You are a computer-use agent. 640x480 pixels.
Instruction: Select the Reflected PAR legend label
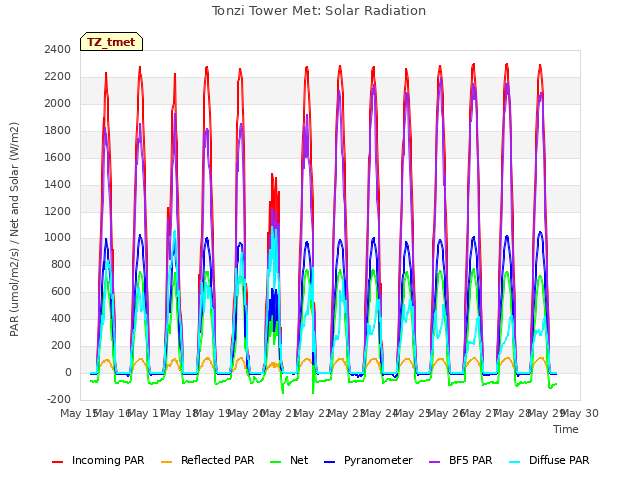[x=218, y=460]
